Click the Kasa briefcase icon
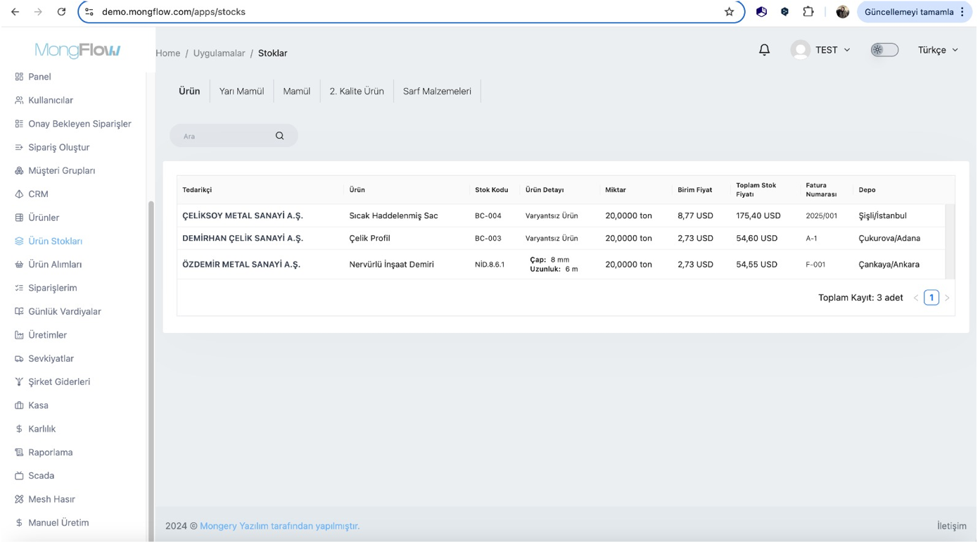Image resolution: width=980 pixels, height=542 pixels. (19, 405)
